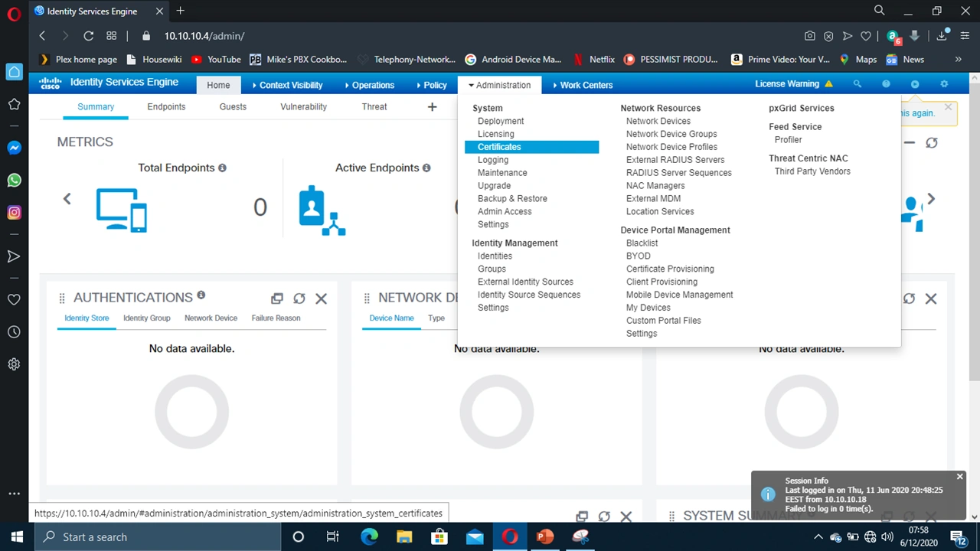980x551 pixels.
Task: Open External Identity Sources
Action: [x=525, y=282]
